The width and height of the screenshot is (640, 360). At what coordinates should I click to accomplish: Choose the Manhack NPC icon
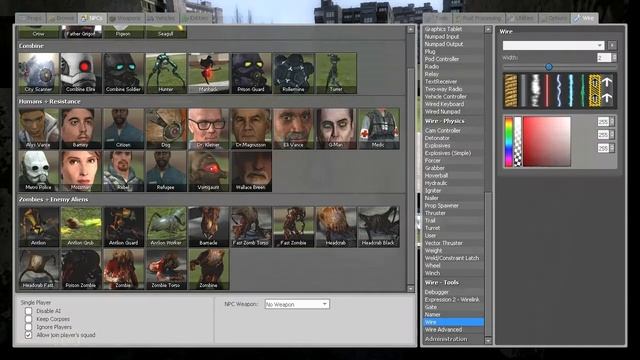208,73
